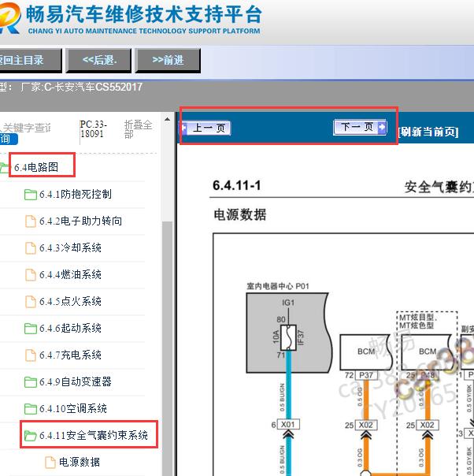Select tree item 6.4.5点火系统
Screen dimensions: 474x476
pyautogui.click(x=70, y=301)
